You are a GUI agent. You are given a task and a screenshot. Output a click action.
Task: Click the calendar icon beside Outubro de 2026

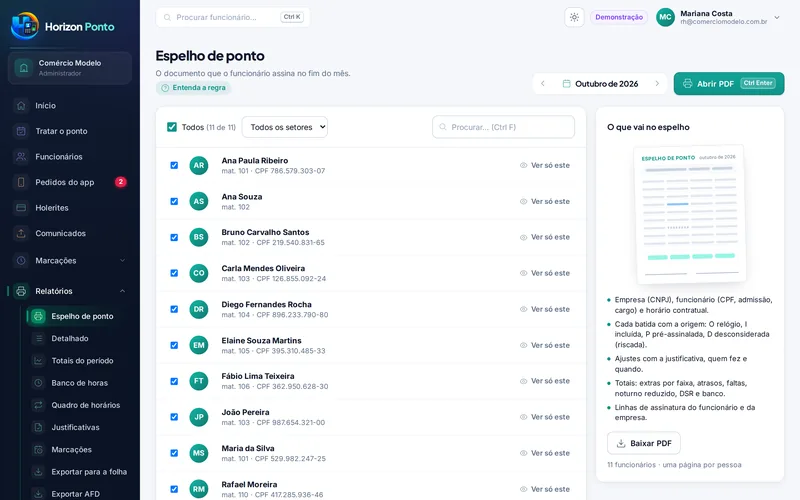566,84
